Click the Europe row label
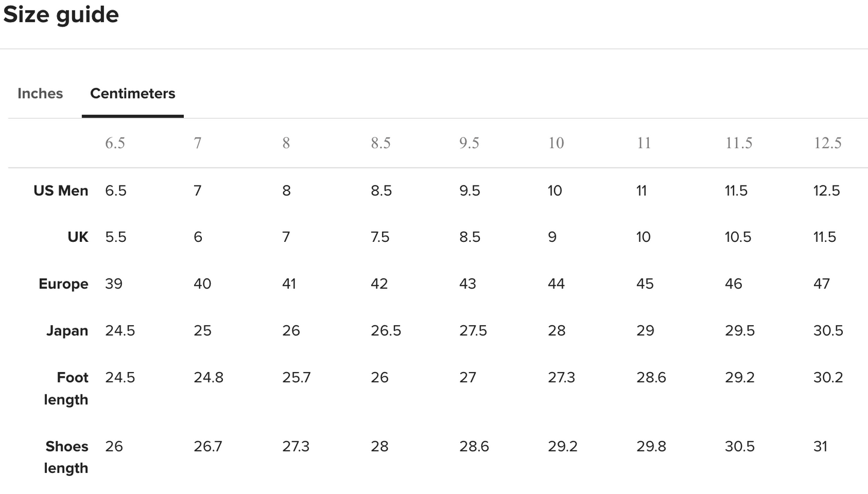 63,284
